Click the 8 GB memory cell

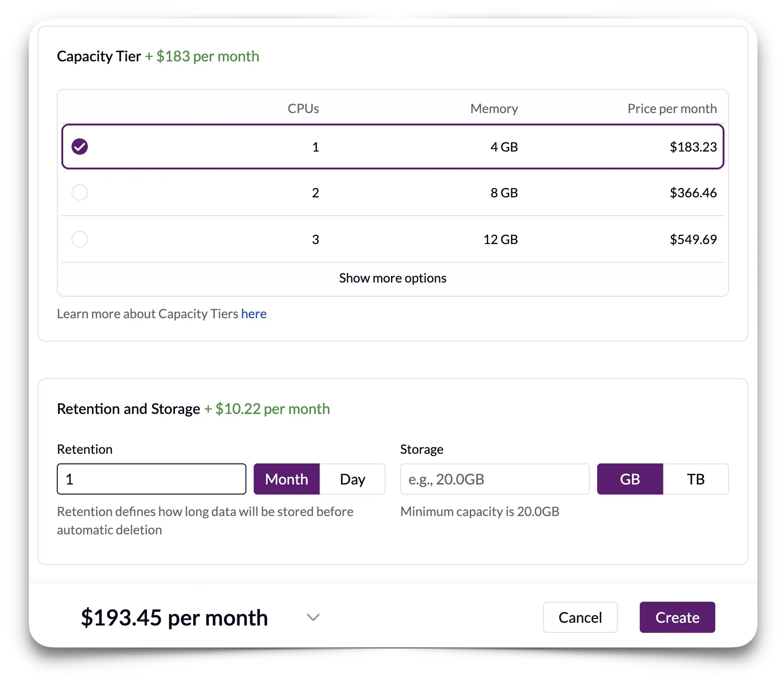point(504,193)
